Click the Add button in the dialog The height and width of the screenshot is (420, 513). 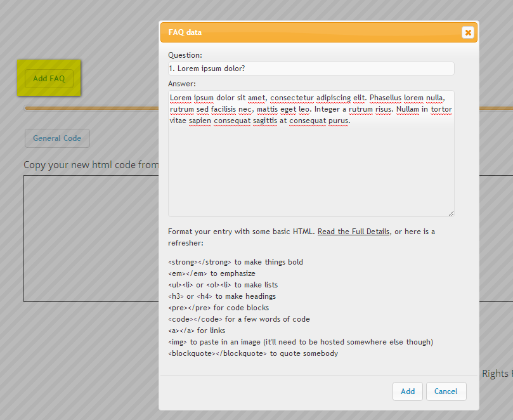point(408,391)
